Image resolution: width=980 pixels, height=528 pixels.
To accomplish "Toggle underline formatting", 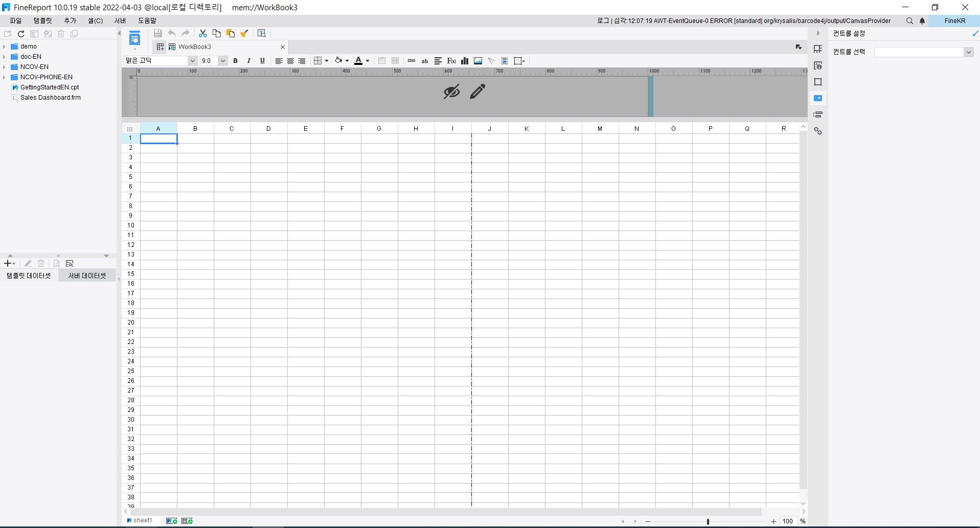I will [262, 61].
